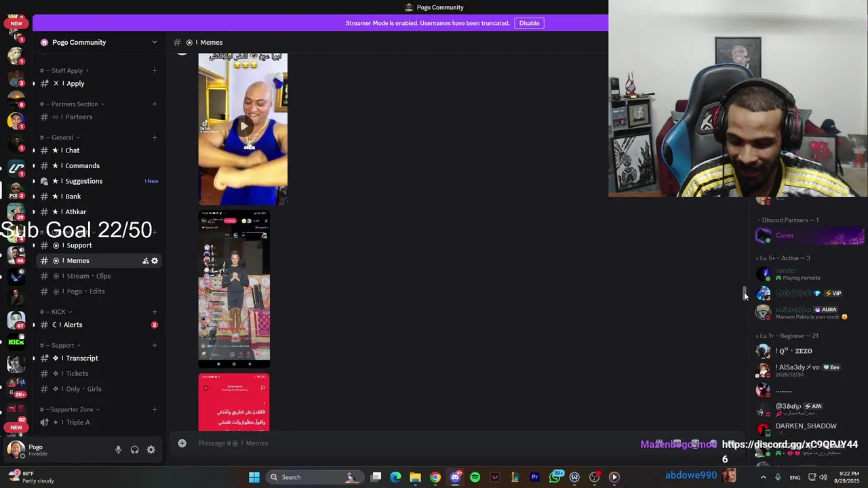The image size is (868, 488).
Task: Add channel to General category
Action: (x=155, y=138)
